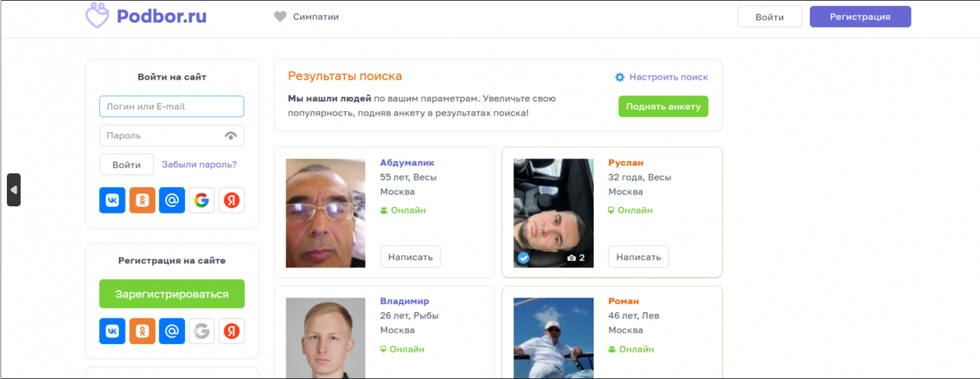The height and width of the screenshot is (379, 980).
Task: Click Android online icon for Абдумалик
Action: [x=384, y=210]
